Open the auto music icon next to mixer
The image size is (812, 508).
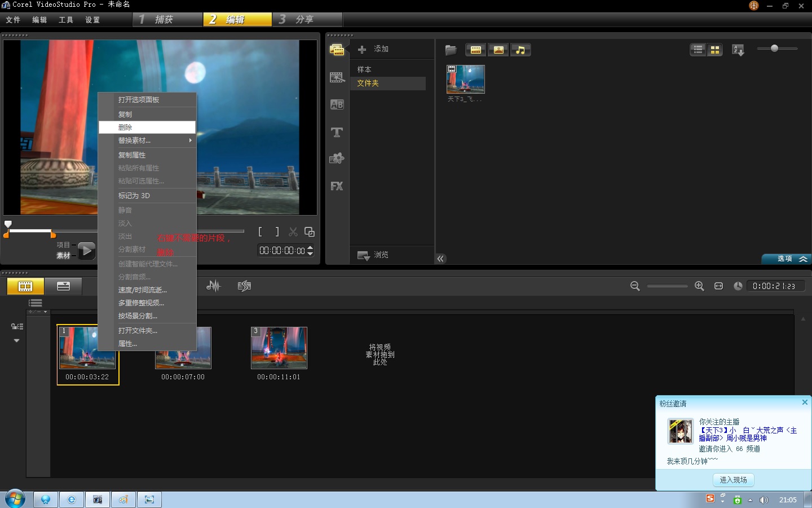tap(244, 286)
